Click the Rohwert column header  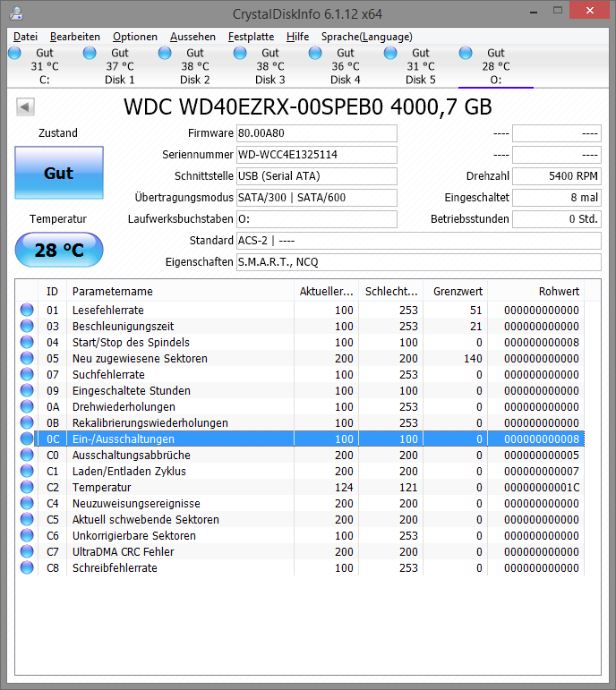tap(535, 292)
